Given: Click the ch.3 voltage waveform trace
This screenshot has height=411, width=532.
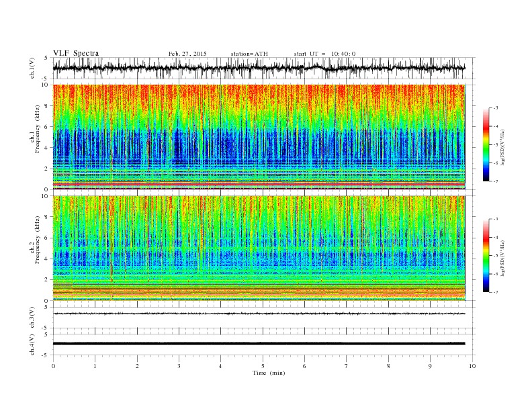Looking at the screenshot, I should [259, 314].
